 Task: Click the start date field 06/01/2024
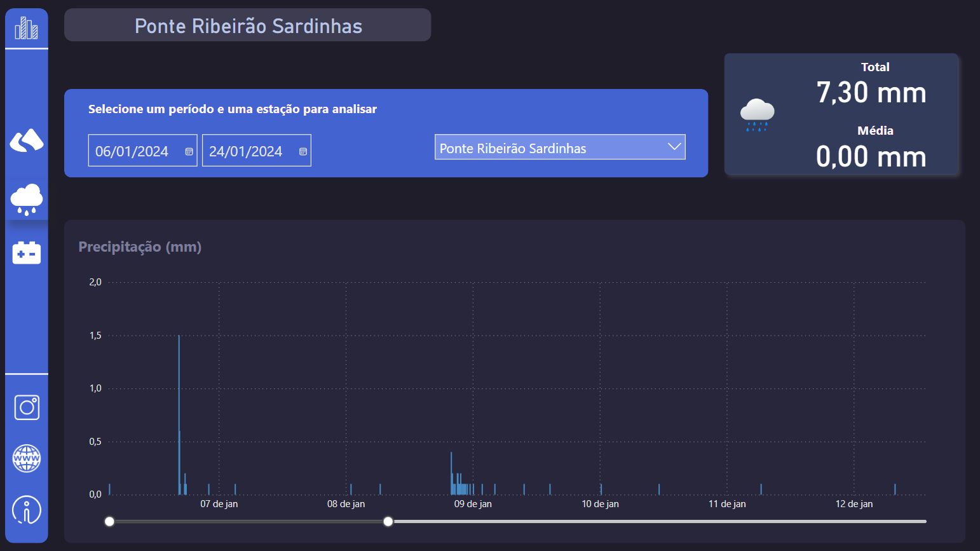click(x=142, y=151)
